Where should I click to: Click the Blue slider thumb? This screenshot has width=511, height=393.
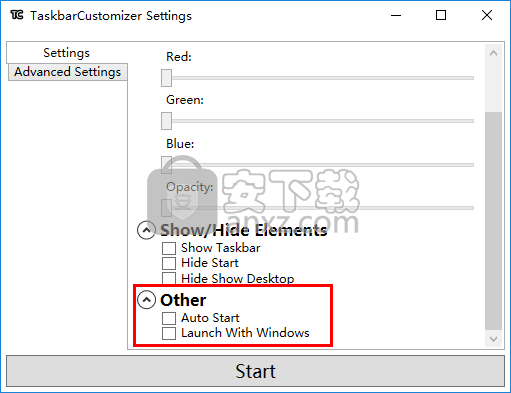pos(166,165)
